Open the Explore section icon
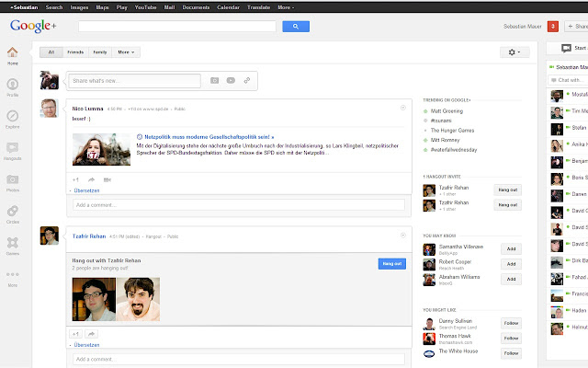 coord(13,118)
